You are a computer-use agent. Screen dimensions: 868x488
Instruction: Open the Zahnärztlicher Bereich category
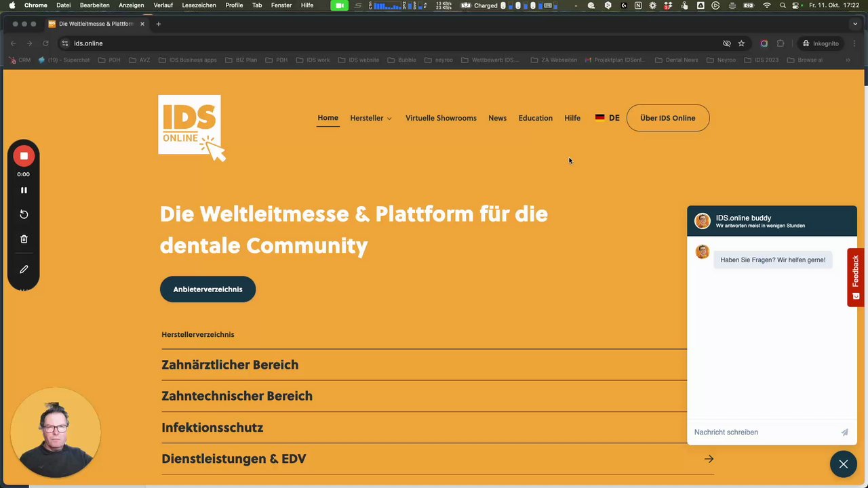tap(230, 365)
